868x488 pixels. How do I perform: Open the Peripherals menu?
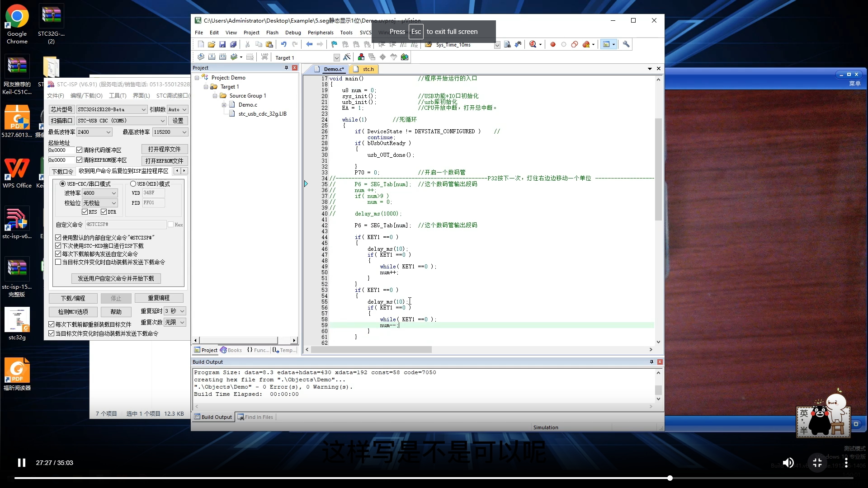[321, 33]
